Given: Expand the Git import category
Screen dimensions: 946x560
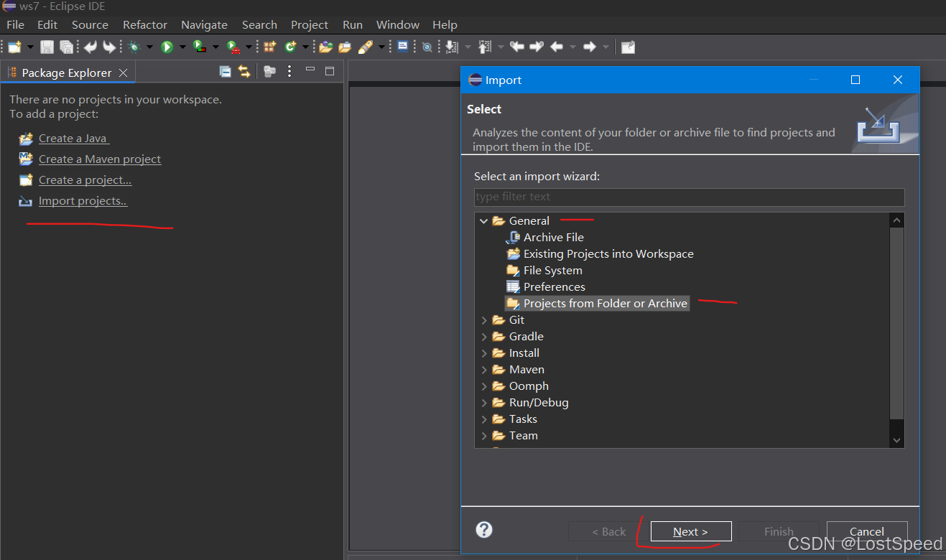Looking at the screenshot, I should pos(484,320).
